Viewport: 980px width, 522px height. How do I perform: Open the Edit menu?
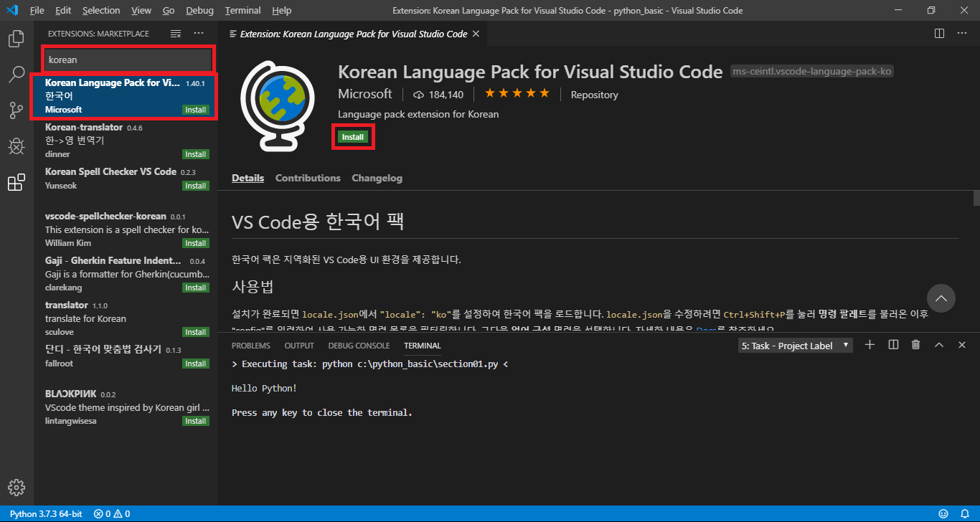[x=63, y=11]
